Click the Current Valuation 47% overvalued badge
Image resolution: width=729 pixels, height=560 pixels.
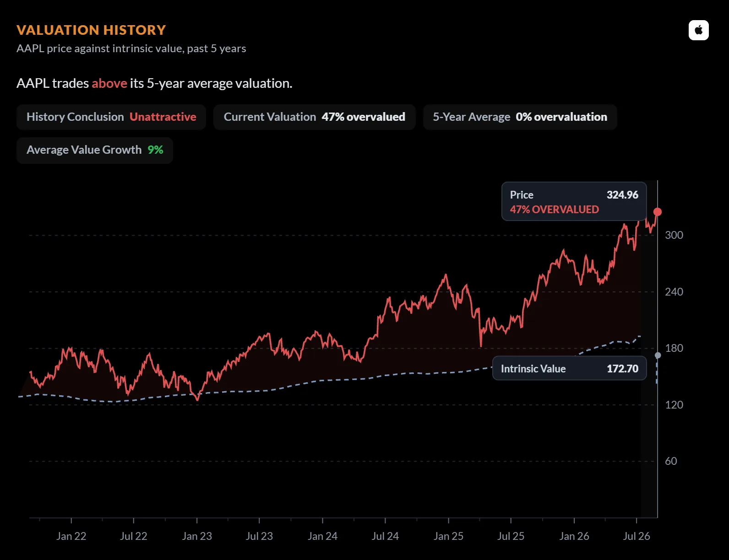point(314,117)
